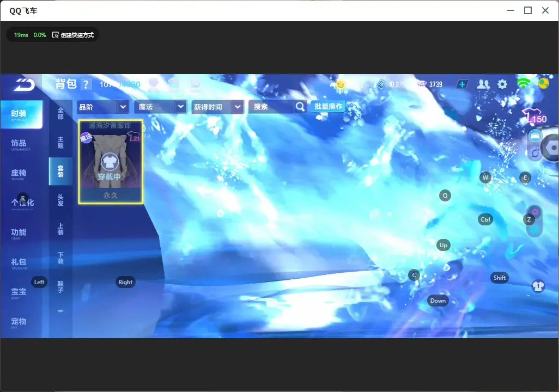This screenshot has height=392, width=559.
Task: Click the R key overlay button
Action: pos(23,198)
